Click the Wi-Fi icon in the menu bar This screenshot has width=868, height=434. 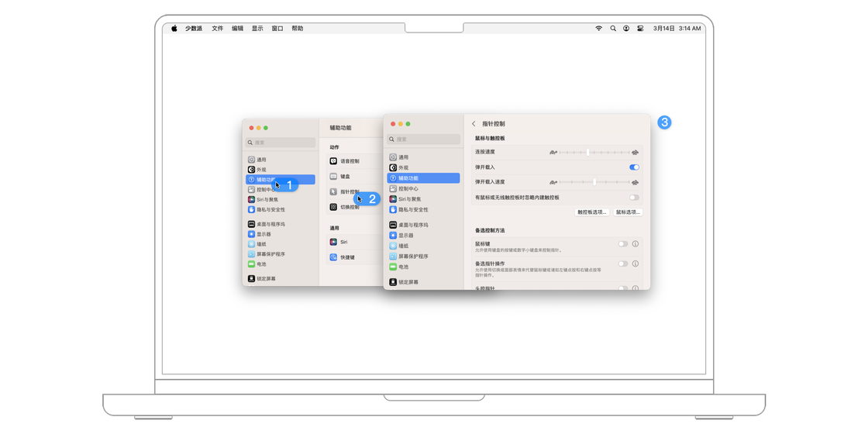click(x=598, y=28)
